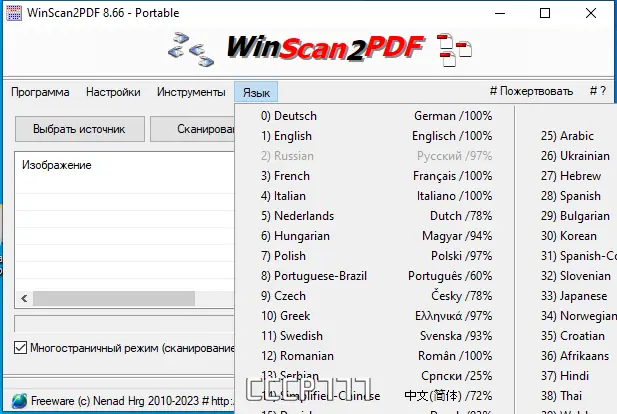
Task: Close the WinScan2PDF window
Action: [591, 13]
